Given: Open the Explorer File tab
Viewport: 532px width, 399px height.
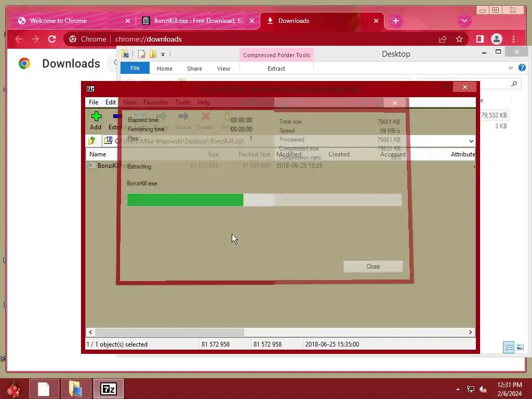Looking at the screenshot, I should tap(135, 68).
